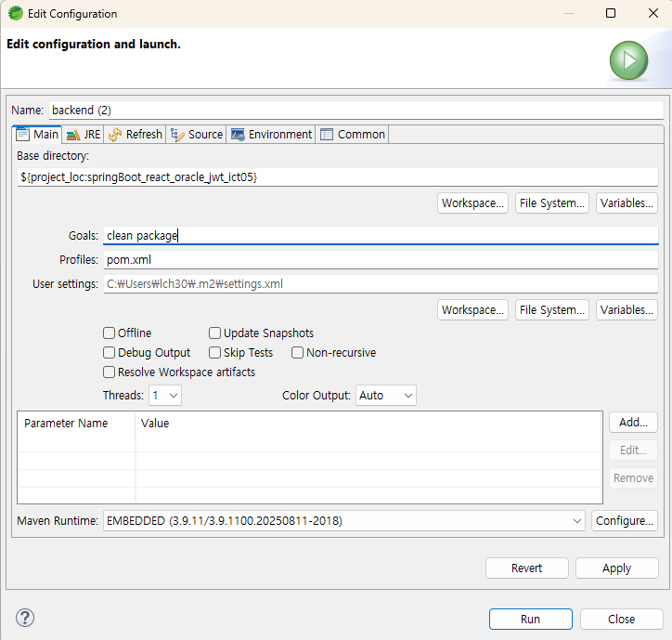The image size is (672, 640).
Task: Click Variables button under Base directory
Action: (x=627, y=202)
